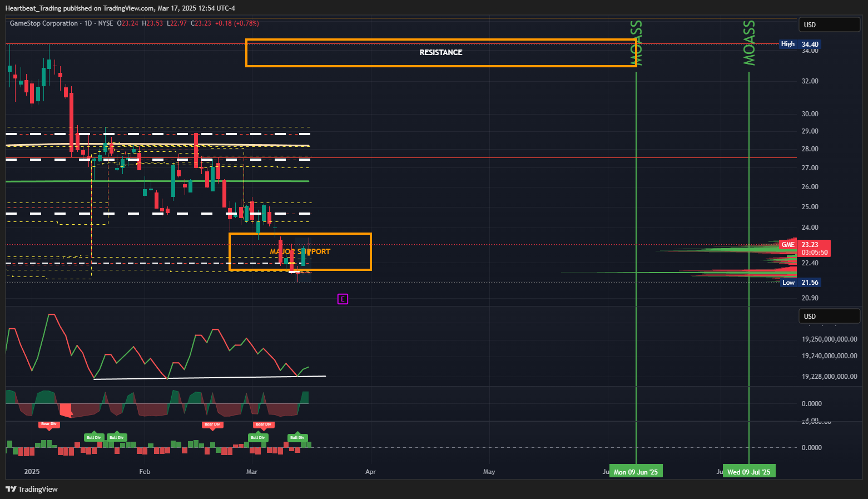868x499 pixels.
Task: Click the open value O23.24
Action: (x=128, y=23)
